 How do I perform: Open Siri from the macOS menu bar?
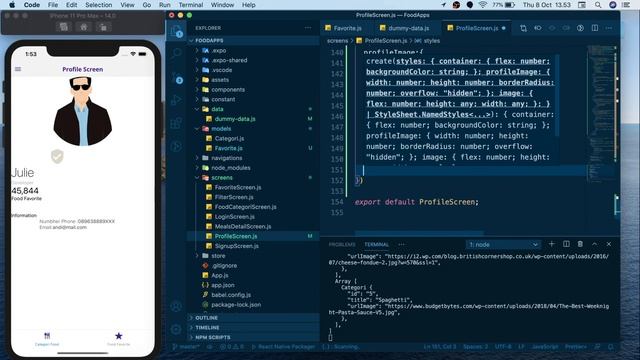[x=613, y=5]
